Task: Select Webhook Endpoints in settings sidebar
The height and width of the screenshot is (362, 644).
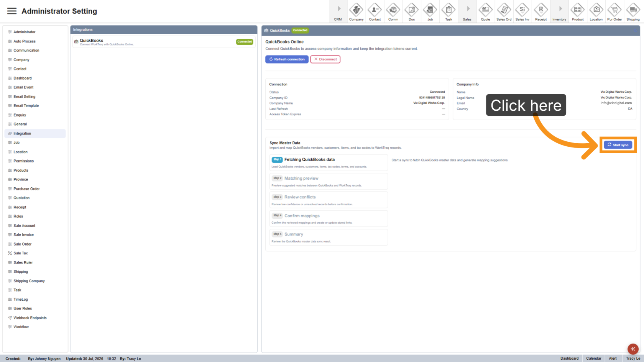Action: 35,318
